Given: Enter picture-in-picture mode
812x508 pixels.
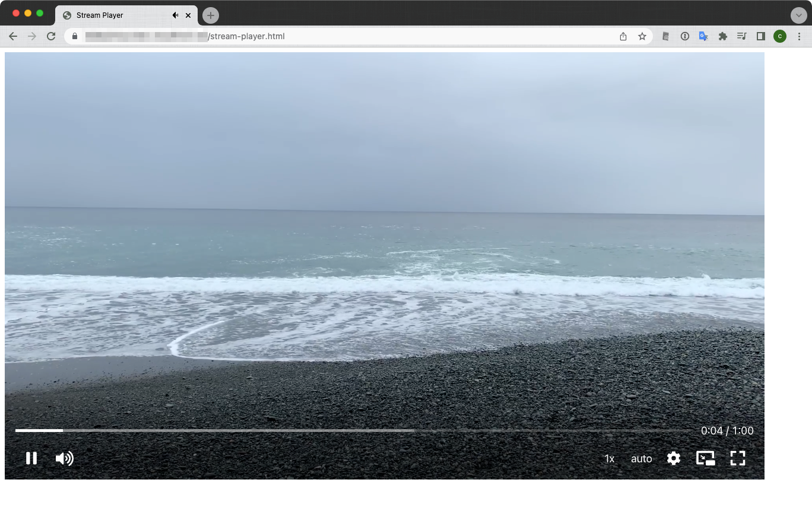Looking at the screenshot, I should (706, 458).
